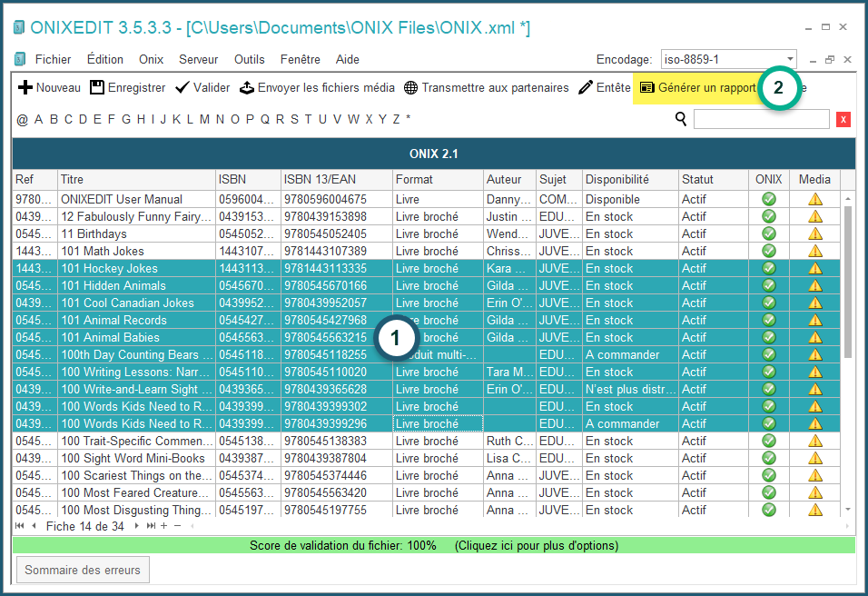Jump to the last record with the navigator
Viewport: 868px width, 596px height.
151,526
